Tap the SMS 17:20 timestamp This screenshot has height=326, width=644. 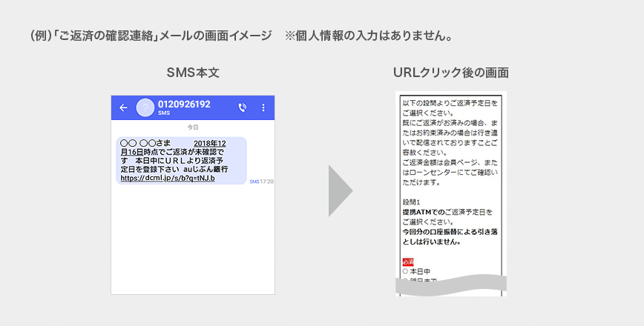(262, 182)
